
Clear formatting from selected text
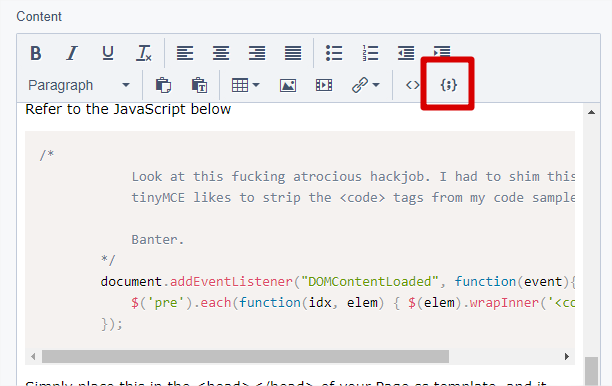pos(144,53)
